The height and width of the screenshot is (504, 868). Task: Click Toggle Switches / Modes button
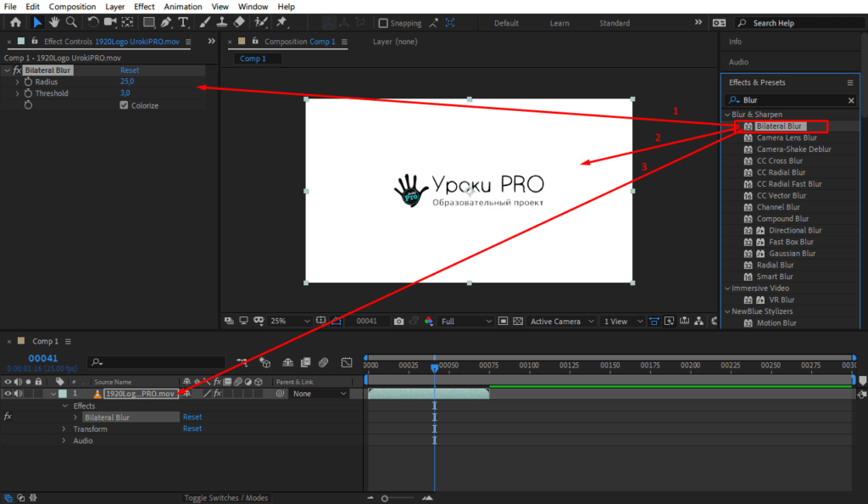226,498
